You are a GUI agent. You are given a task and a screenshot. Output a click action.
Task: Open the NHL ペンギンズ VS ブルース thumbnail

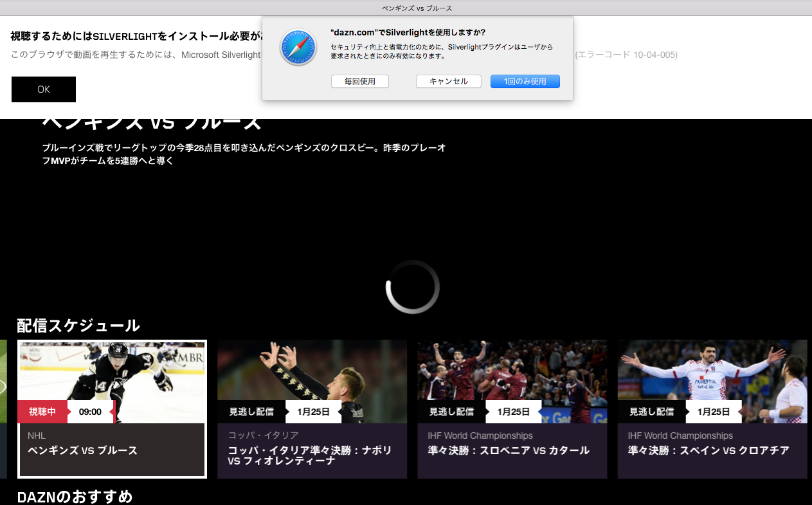pos(113,382)
